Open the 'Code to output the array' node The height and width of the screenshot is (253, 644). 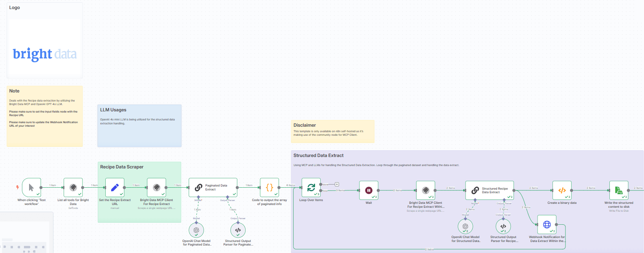click(x=270, y=188)
